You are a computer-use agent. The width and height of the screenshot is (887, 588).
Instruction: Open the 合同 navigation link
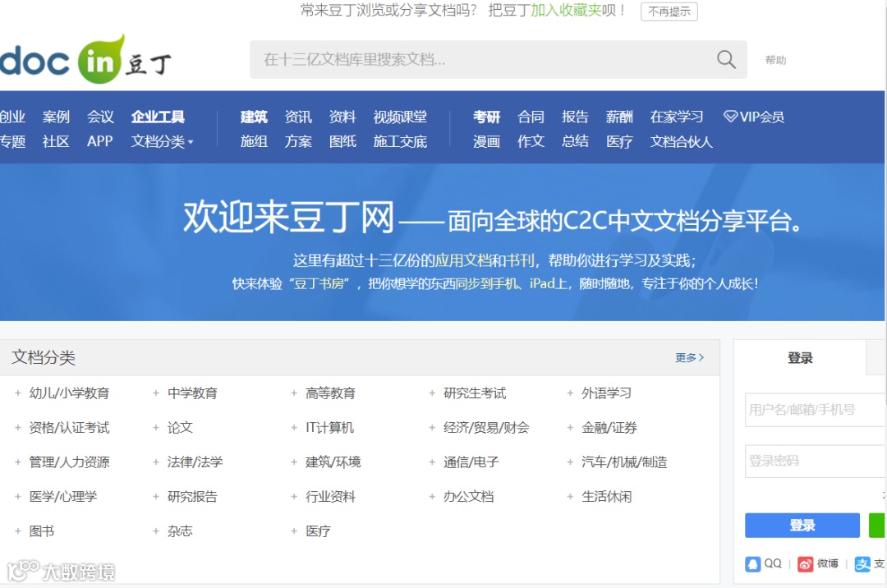tap(531, 117)
